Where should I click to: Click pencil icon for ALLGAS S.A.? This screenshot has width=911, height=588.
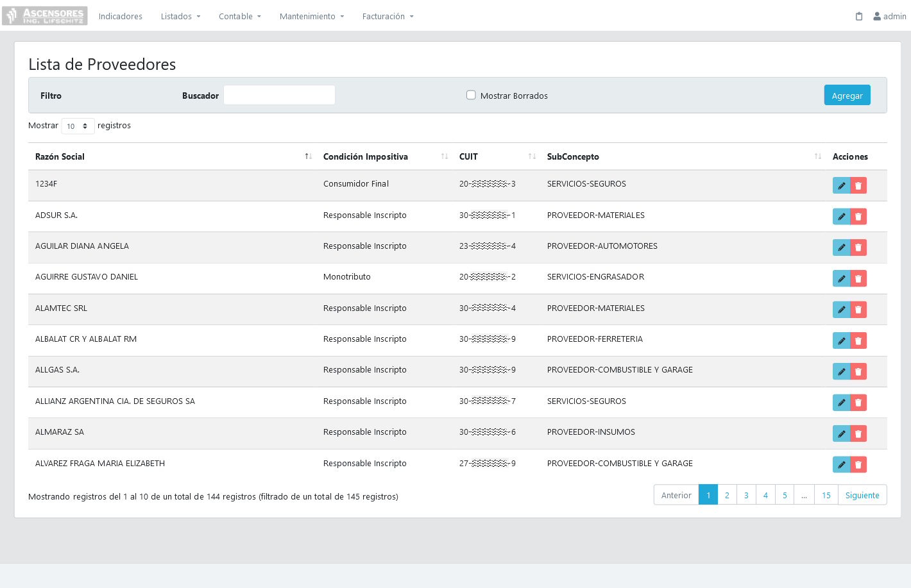(x=841, y=372)
